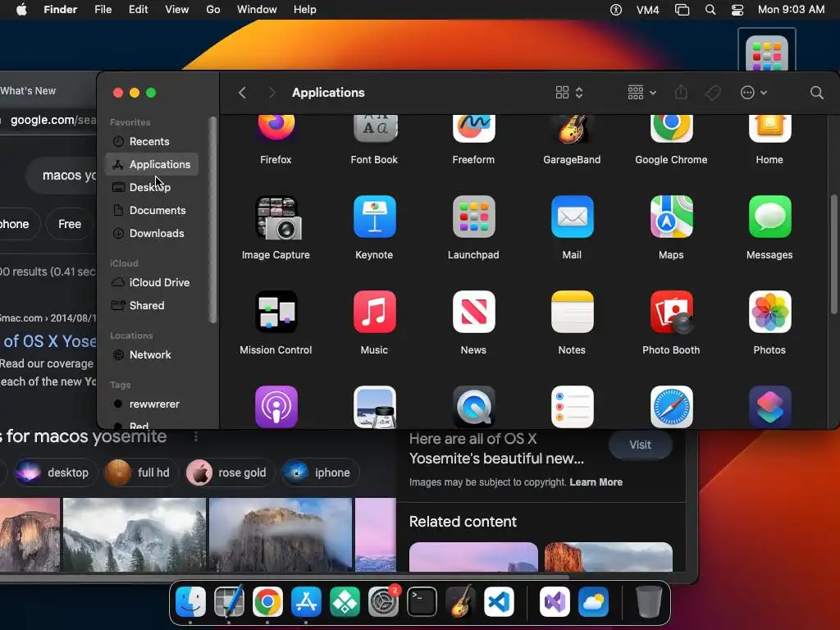Open Documents in Finder sidebar

coord(152,211)
